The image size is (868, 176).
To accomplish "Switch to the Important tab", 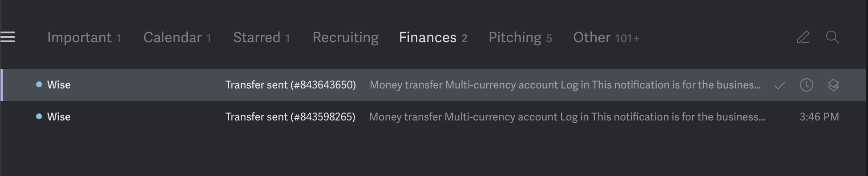I will tap(84, 38).
